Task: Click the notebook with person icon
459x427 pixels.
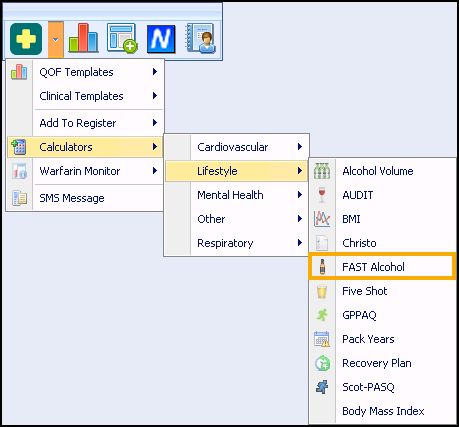Action: pos(200,38)
